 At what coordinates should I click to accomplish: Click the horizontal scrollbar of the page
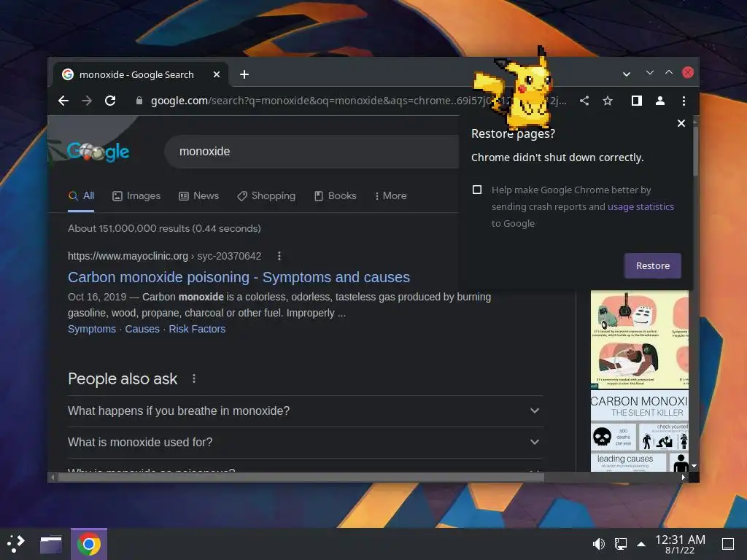click(x=301, y=477)
